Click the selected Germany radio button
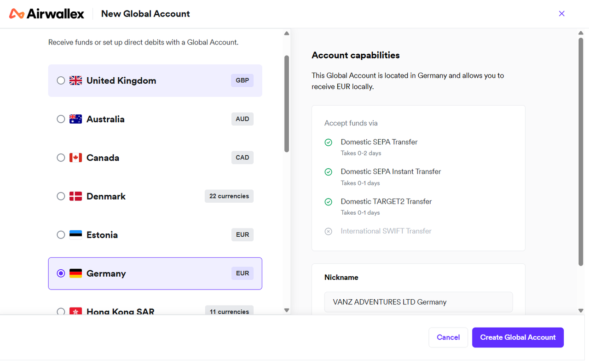Screen dimensions: 589x364 pos(61,273)
